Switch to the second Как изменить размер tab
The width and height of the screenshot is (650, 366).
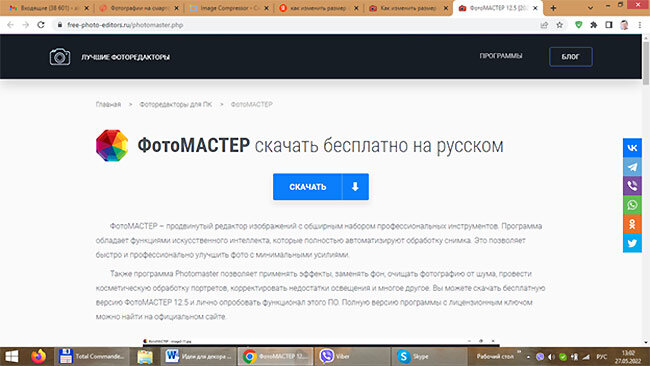pyautogui.click(x=409, y=8)
